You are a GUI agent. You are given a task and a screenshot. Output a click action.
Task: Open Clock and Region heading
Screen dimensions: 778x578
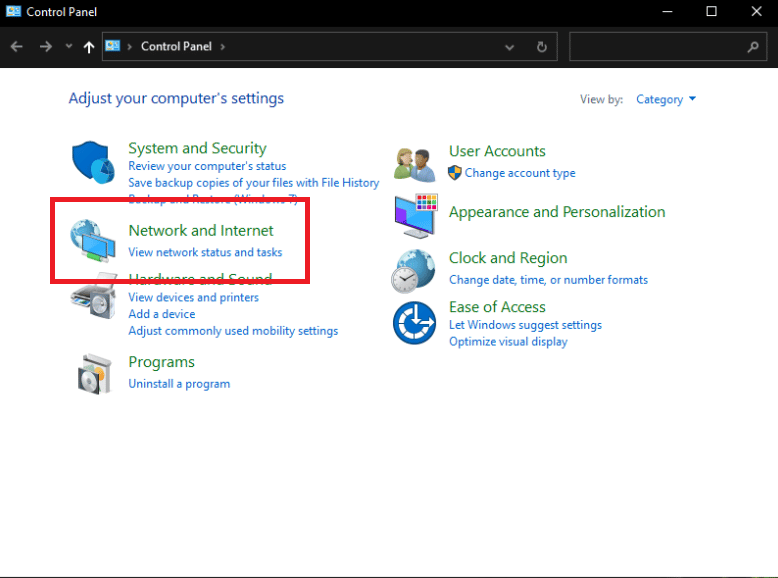coord(508,258)
